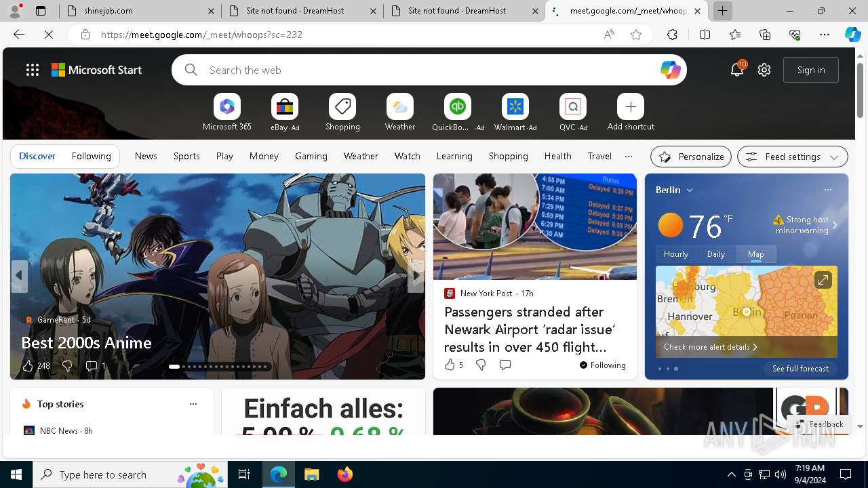Expand the strong heat warning

pyautogui.click(x=806, y=225)
